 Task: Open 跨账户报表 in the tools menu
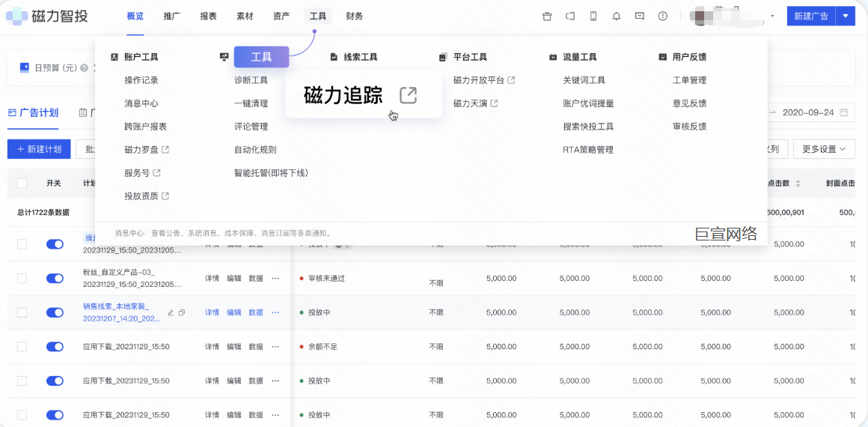coord(146,127)
